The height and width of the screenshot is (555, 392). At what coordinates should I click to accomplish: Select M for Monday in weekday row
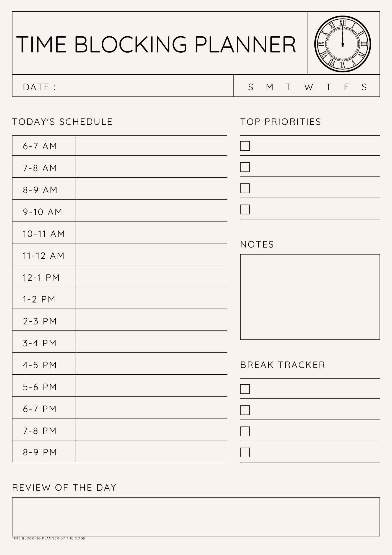[269, 87]
